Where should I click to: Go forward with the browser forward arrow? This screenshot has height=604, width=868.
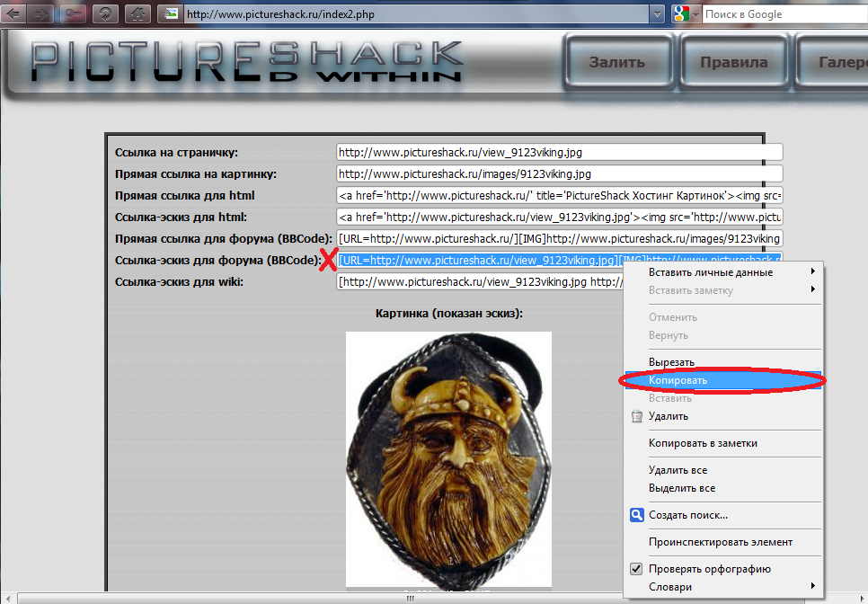click(41, 13)
